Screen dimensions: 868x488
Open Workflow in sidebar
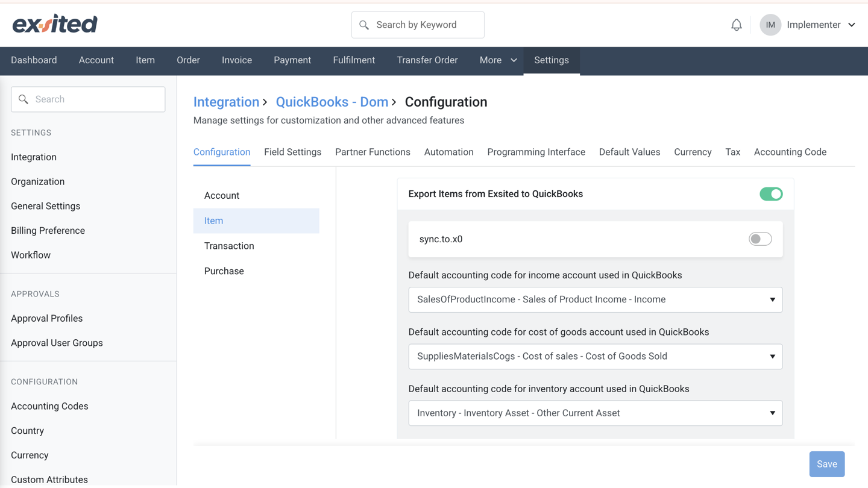click(31, 255)
